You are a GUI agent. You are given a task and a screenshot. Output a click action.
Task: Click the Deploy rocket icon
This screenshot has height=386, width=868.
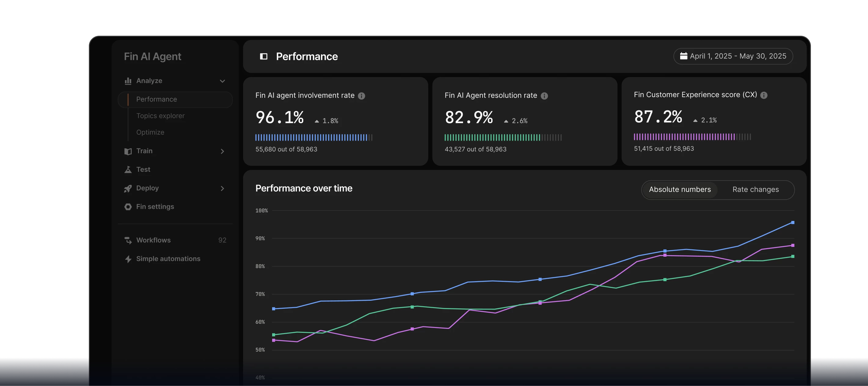pyautogui.click(x=128, y=189)
